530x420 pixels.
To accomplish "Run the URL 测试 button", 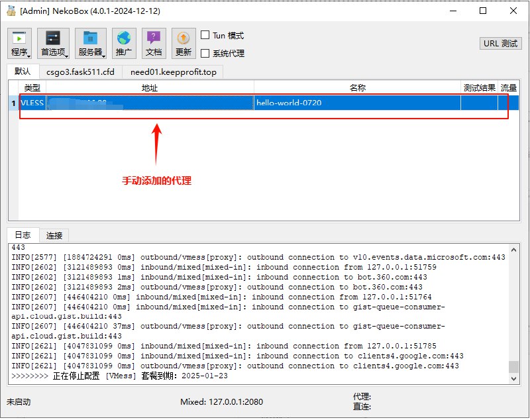I will tap(500, 44).
